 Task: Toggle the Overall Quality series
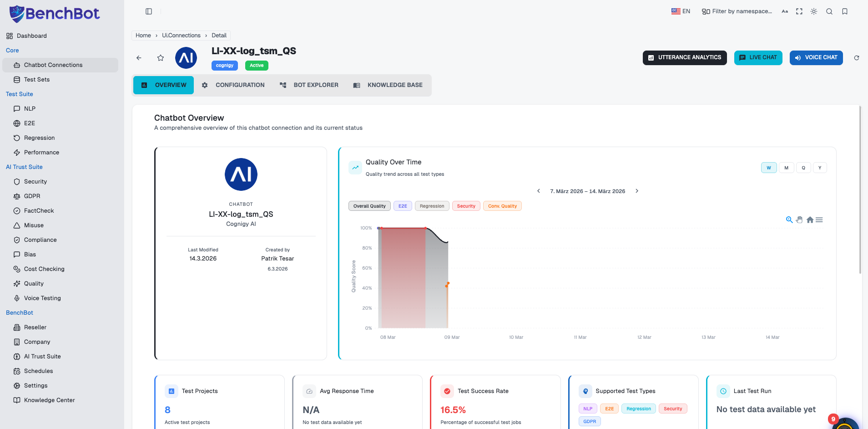click(369, 206)
